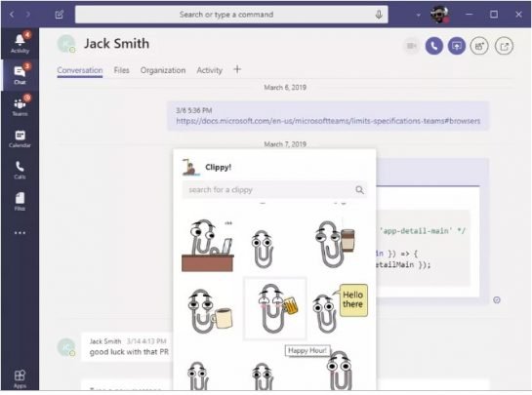Click Jack Smith avatar in chat header
The height and width of the screenshot is (395, 532).
pyautogui.click(x=66, y=44)
